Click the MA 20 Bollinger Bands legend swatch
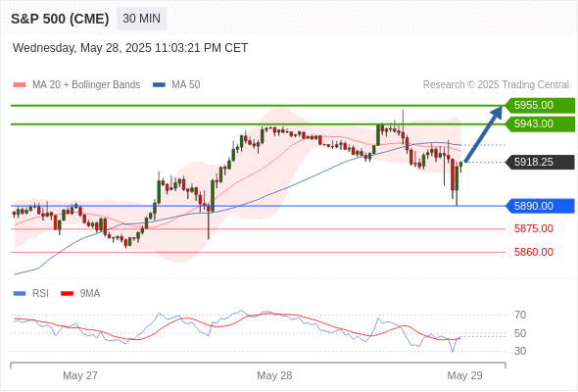578x392 pixels. point(20,85)
